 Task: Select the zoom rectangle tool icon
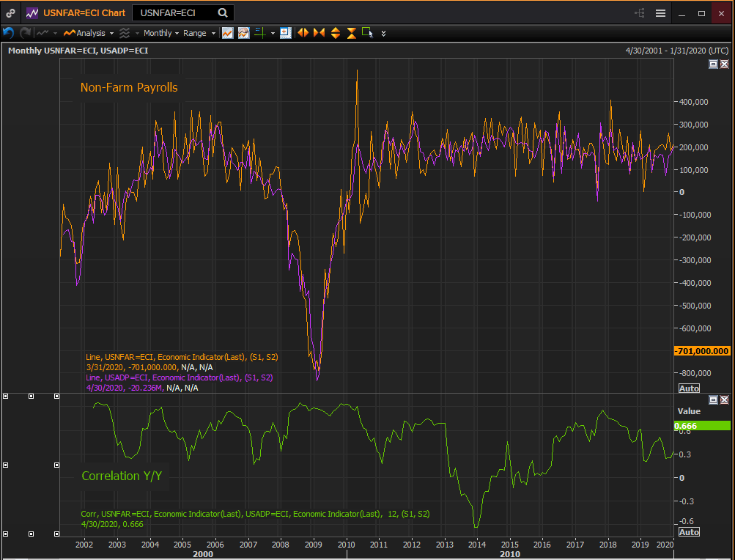367,33
